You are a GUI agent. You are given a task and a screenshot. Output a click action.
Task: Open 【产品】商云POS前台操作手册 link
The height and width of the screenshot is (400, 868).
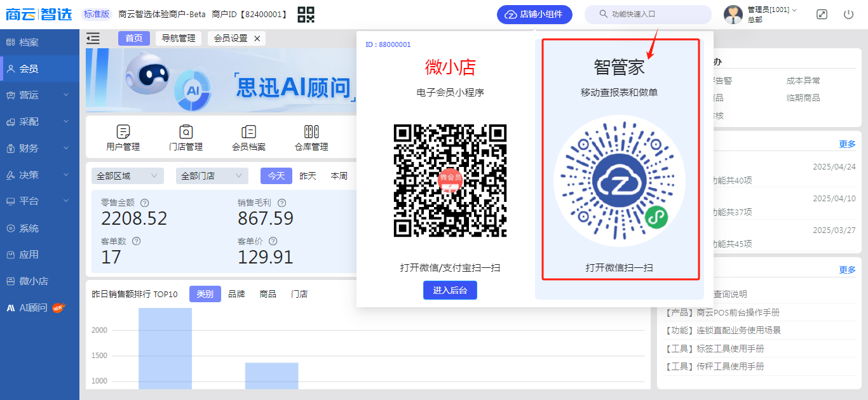click(x=722, y=312)
